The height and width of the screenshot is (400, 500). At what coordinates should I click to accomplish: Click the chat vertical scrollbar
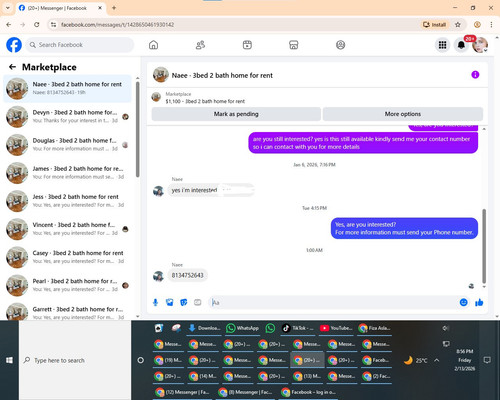pyautogui.click(x=484, y=246)
